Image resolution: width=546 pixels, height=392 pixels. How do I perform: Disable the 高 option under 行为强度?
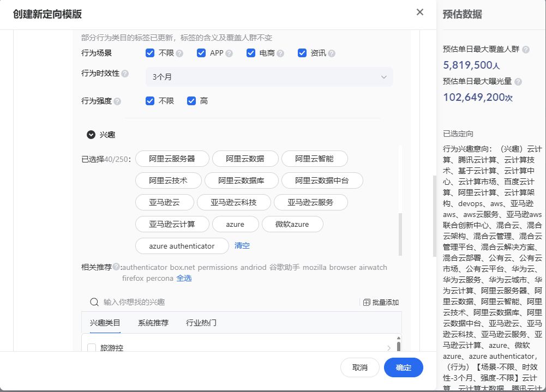pyautogui.click(x=191, y=101)
